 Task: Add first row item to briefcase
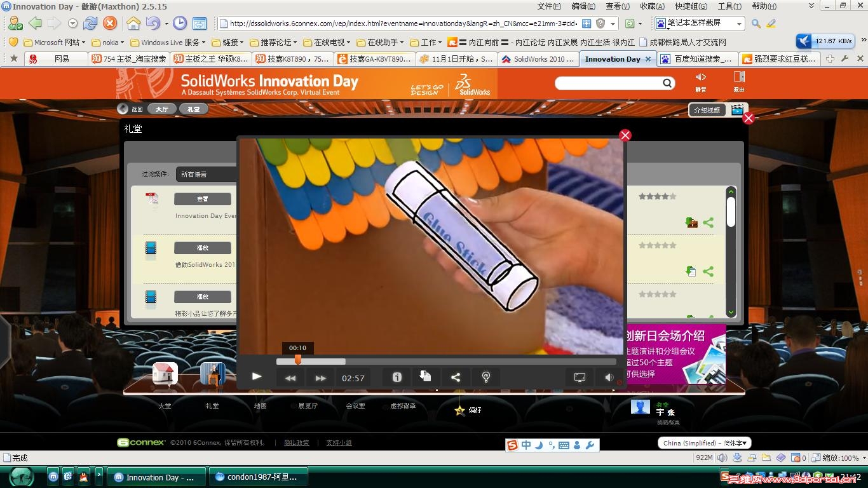pyautogui.click(x=691, y=222)
